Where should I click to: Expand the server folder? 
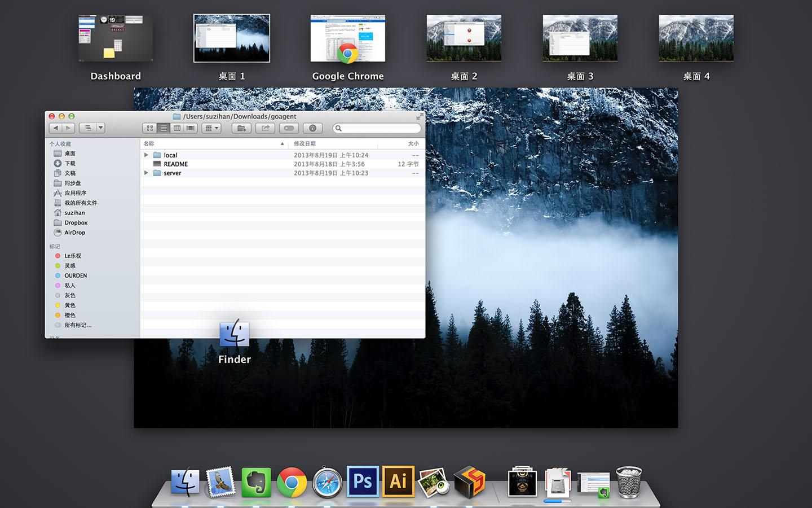point(146,173)
